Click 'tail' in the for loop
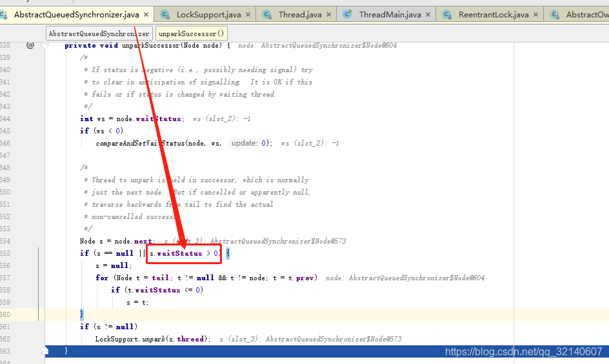Viewport: 609px width, 364px height. point(160,278)
